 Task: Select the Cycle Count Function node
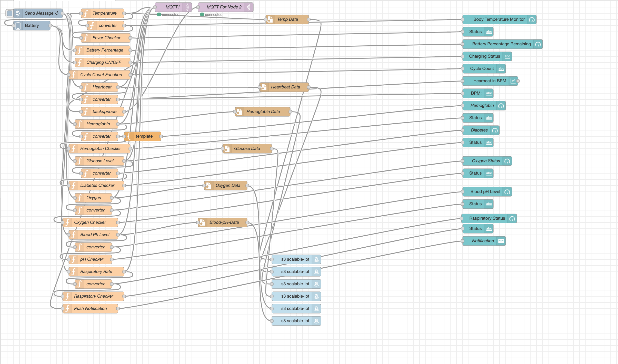(101, 75)
